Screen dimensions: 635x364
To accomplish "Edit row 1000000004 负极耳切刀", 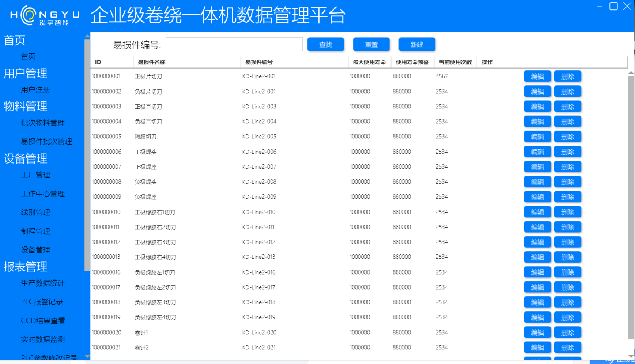I will coord(537,122).
